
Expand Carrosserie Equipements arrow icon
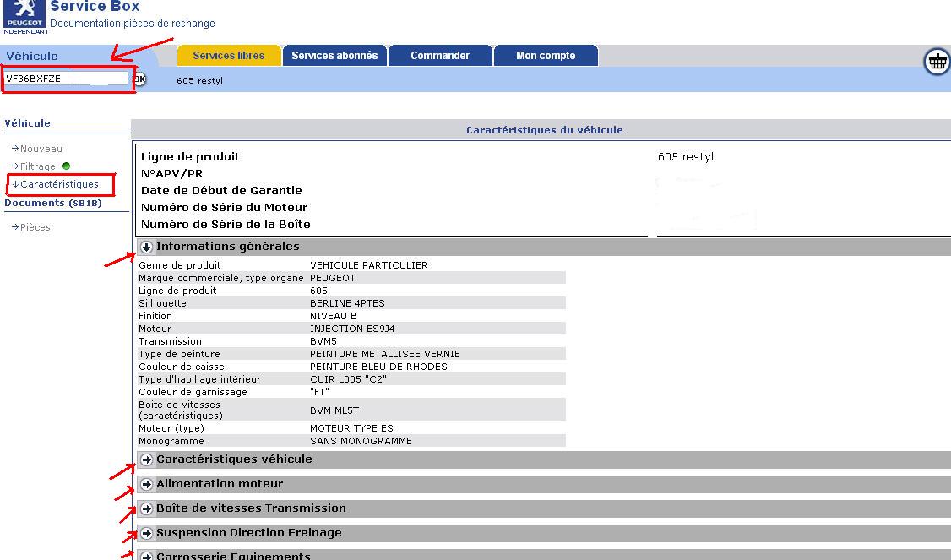click(x=146, y=556)
